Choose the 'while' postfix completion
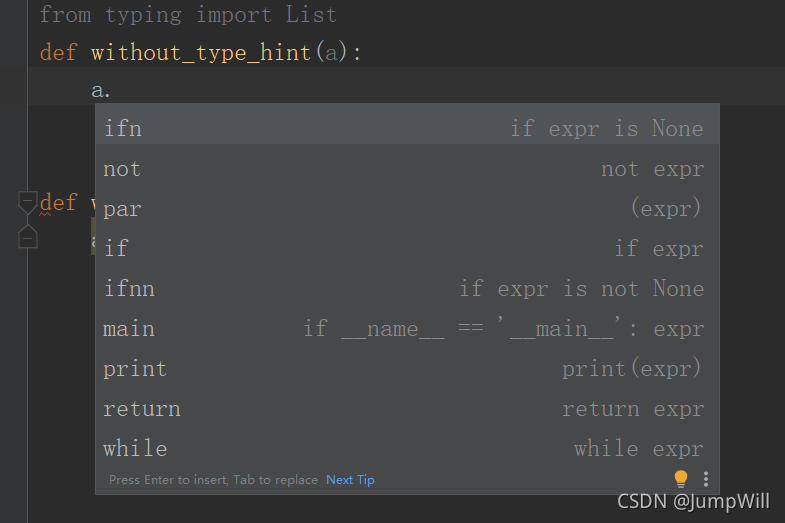The image size is (785, 523). pyautogui.click(x=407, y=448)
